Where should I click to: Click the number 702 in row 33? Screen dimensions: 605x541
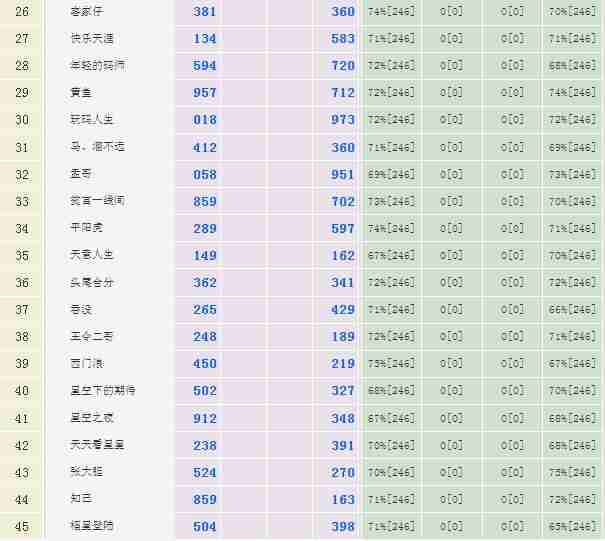click(x=343, y=202)
